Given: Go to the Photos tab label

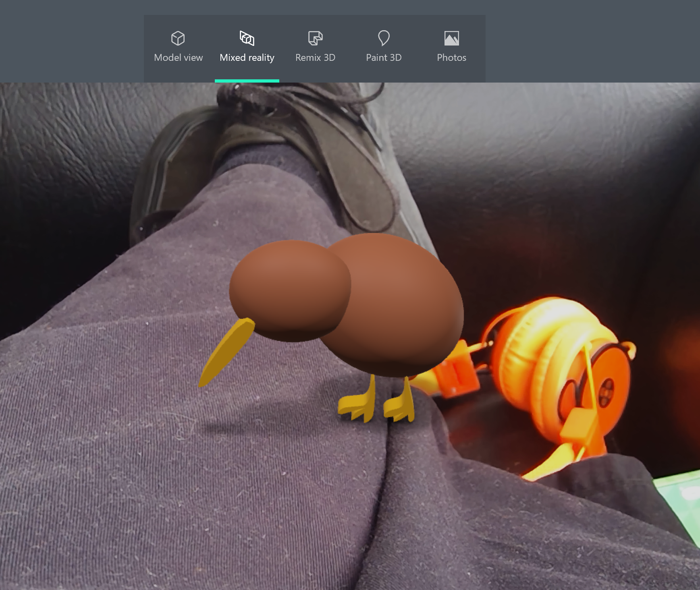Looking at the screenshot, I should [x=451, y=58].
